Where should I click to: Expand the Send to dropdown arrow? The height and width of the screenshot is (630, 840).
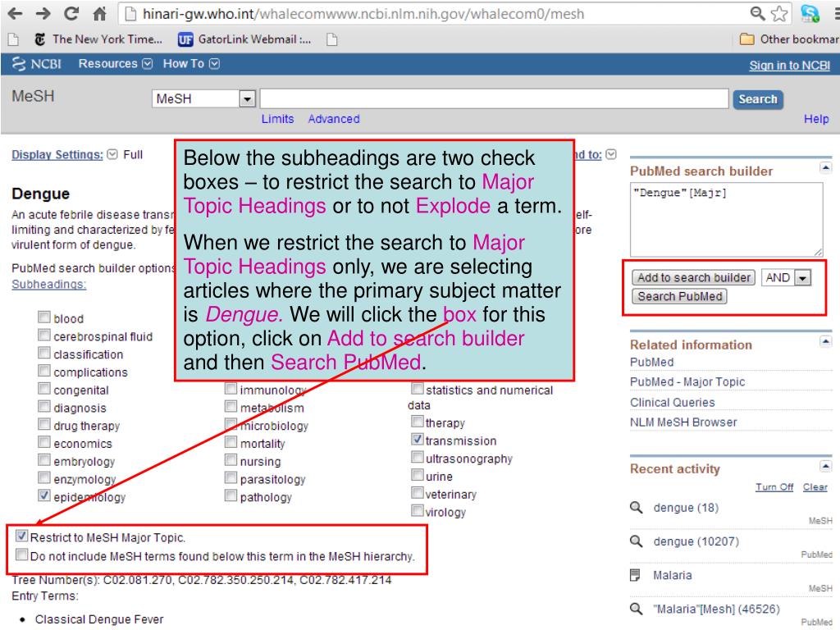point(611,154)
